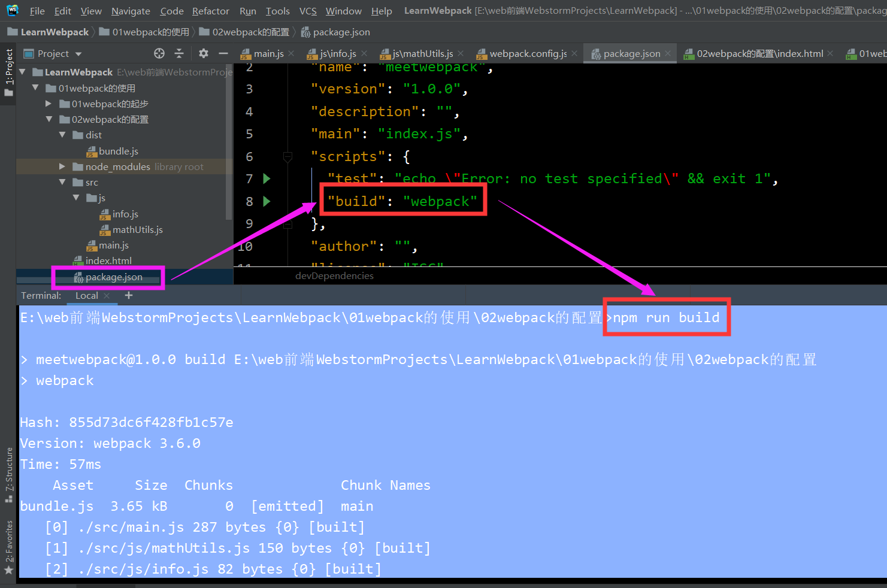The height and width of the screenshot is (588, 887).
Task: Collapse the src folder
Action: [x=62, y=182]
